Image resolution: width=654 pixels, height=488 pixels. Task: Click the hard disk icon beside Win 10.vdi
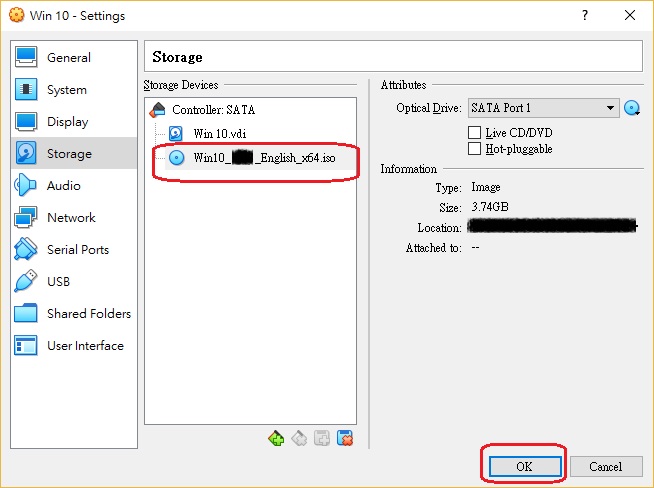pyautogui.click(x=176, y=133)
